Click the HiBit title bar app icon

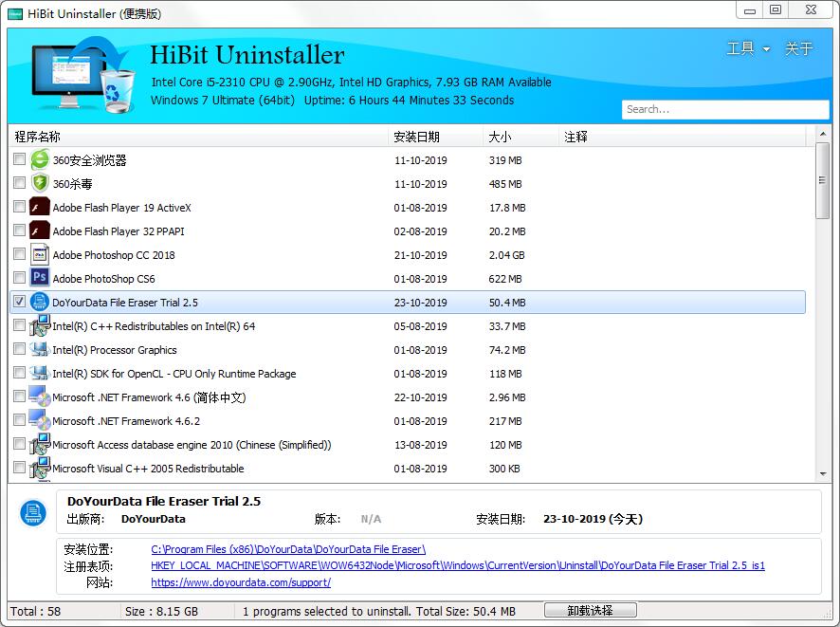click(x=14, y=14)
